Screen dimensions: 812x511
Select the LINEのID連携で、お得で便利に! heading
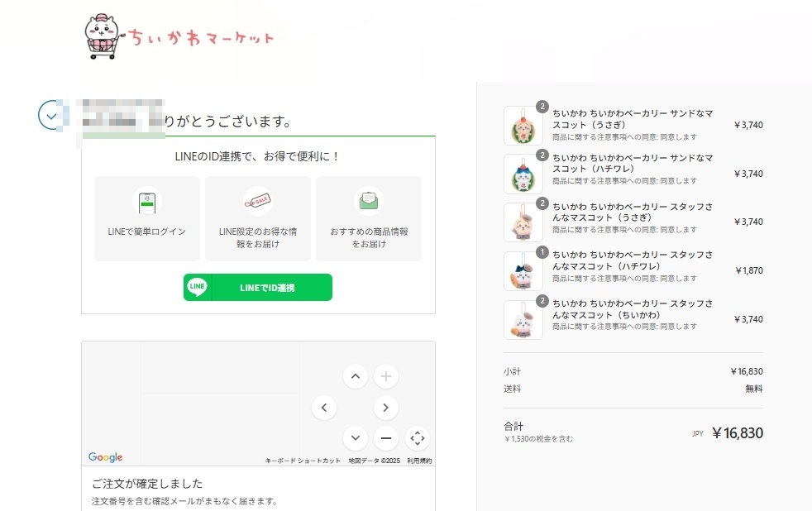coord(258,156)
